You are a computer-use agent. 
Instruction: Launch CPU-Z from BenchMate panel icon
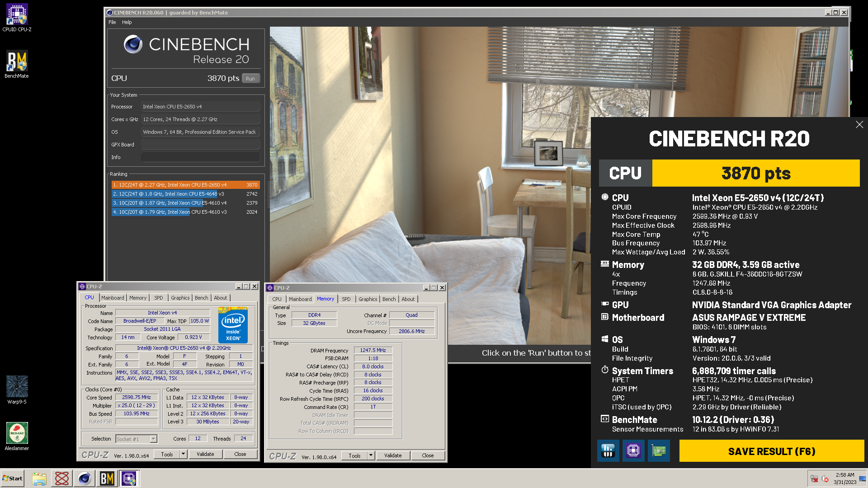click(633, 450)
